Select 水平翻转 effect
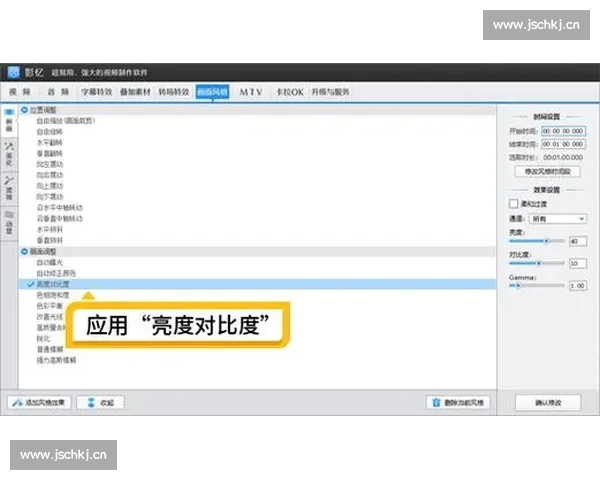The height and width of the screenshot is (480, 600). pyautogui.click(x=49, y=142)
